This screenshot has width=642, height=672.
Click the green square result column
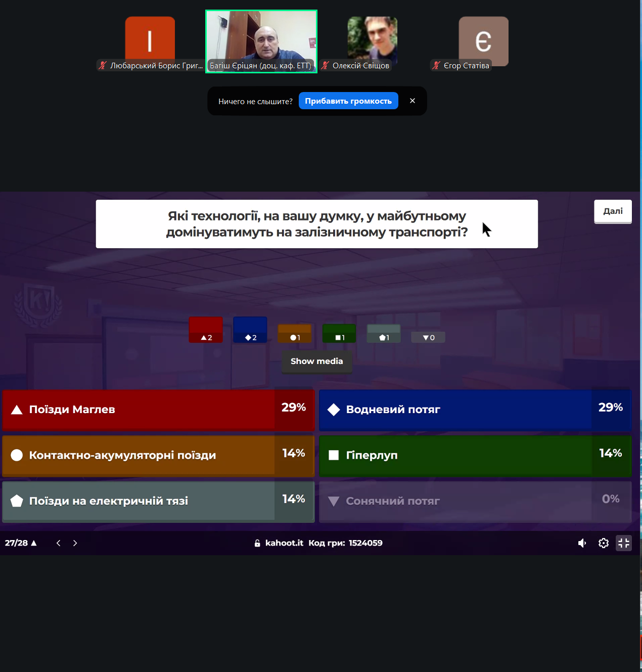click(339, 334)
